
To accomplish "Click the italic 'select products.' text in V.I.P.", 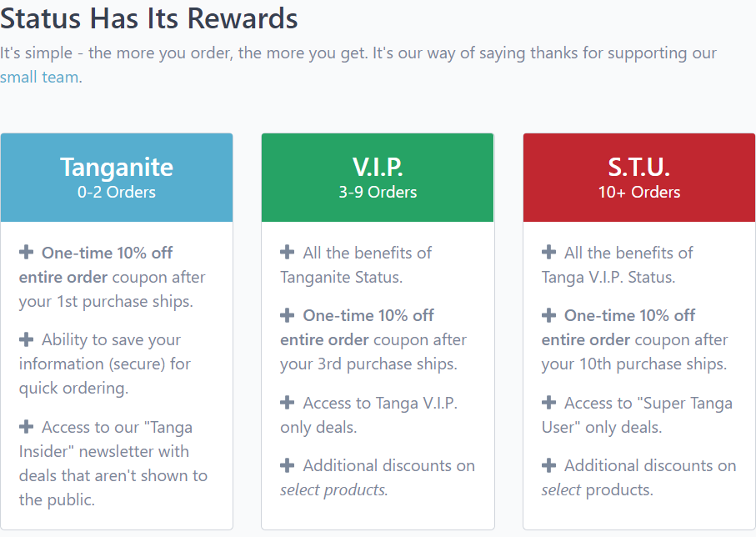I will (x=334, y=490).
